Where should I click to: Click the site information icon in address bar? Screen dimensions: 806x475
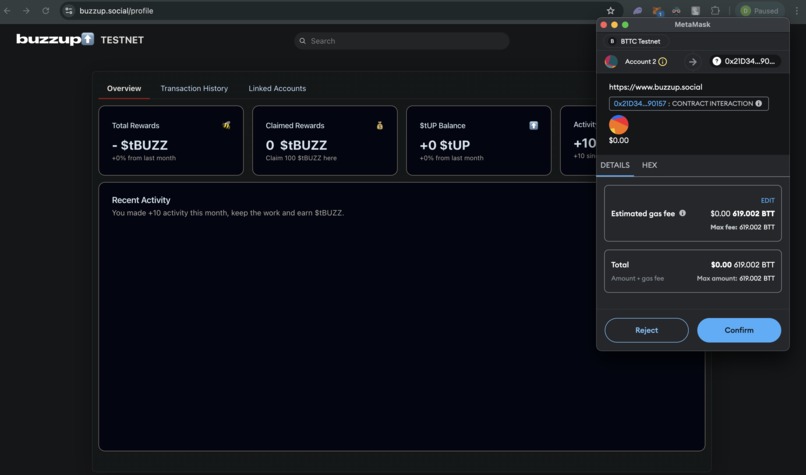point(69,11)
